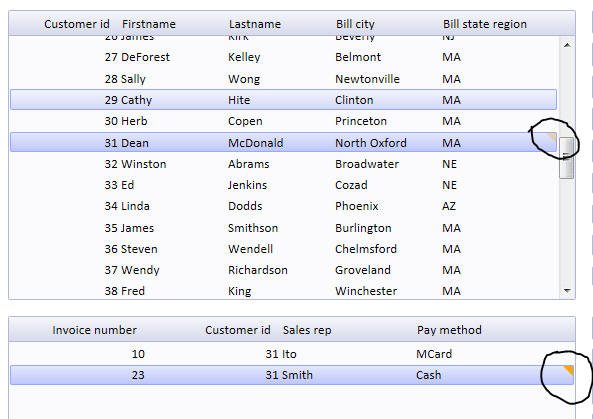The height and width of the screenshot is (419, 593).
Task: Select customer 30 Herb Copen
Action: 283,121
